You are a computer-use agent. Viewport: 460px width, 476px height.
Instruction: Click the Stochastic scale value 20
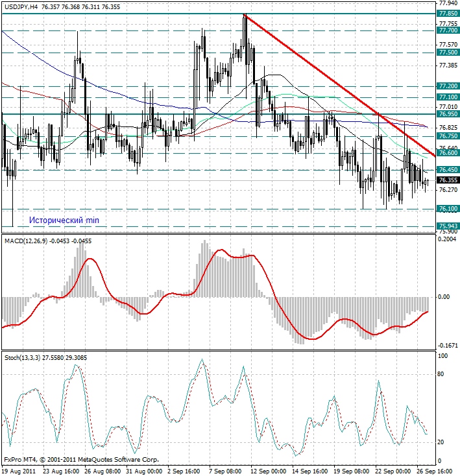[x=441, y=442]
